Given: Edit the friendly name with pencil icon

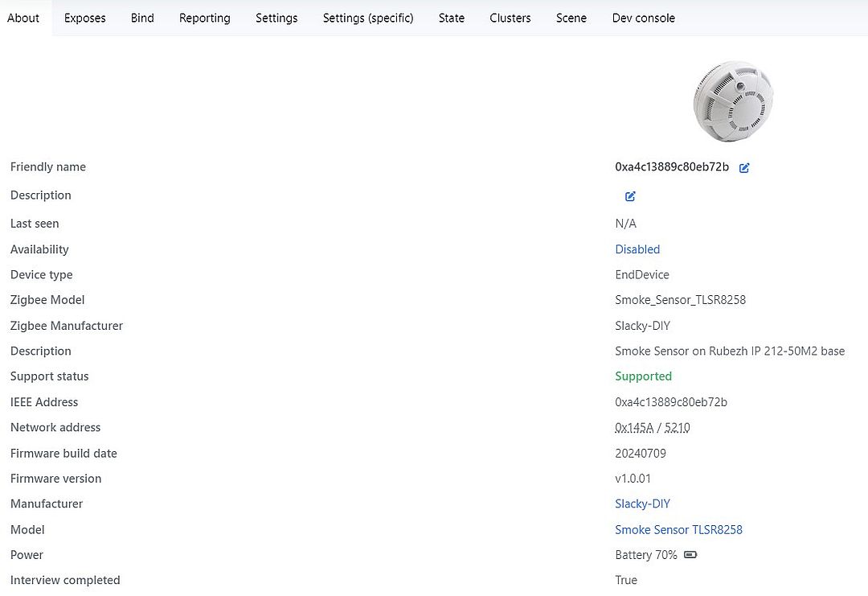Looking at the screenshot, I should [744, 168].
